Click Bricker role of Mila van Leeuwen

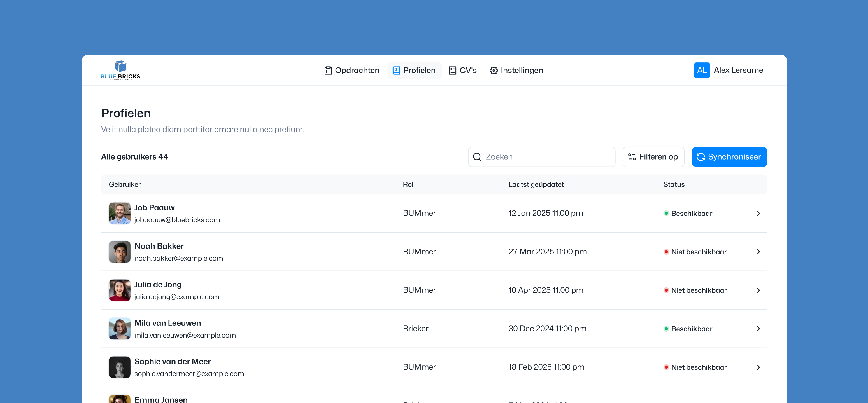click(415, 328)
